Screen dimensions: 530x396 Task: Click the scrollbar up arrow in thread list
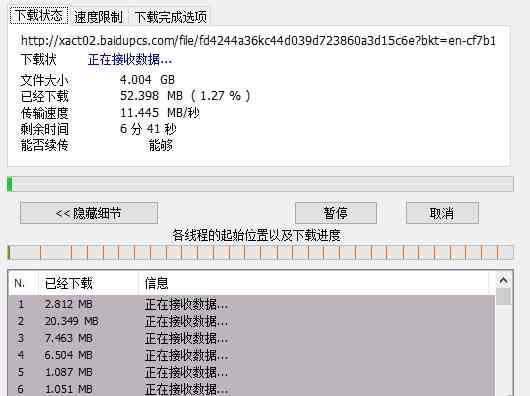[x=503, y=280]
